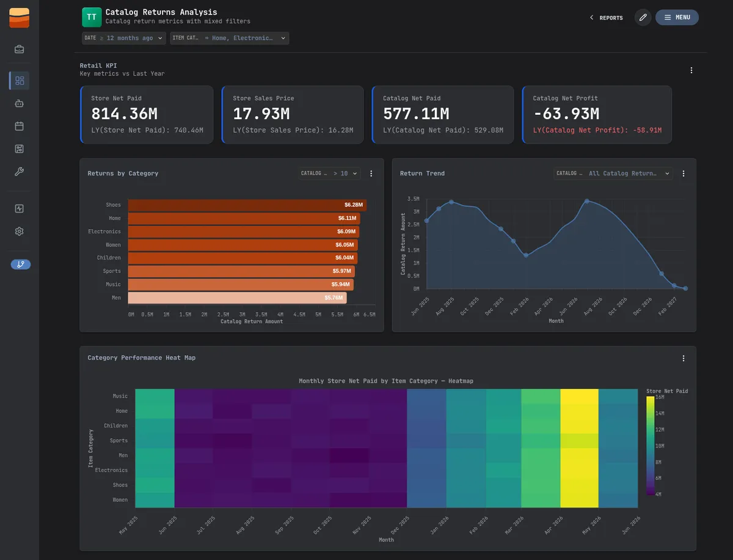733x560 pixels.
Task: Open the calendar sidebar icon
Action: (19, 126)
